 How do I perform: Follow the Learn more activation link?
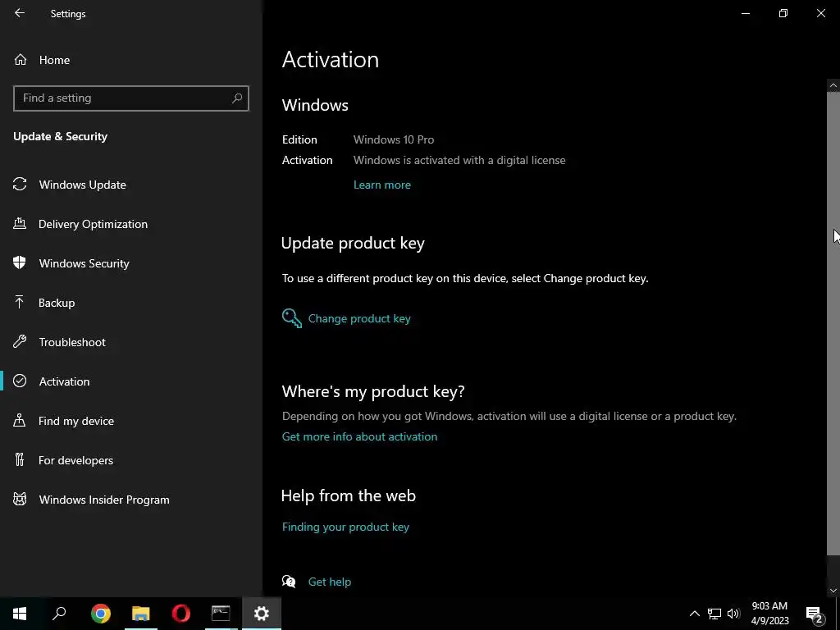click(382, 185)
